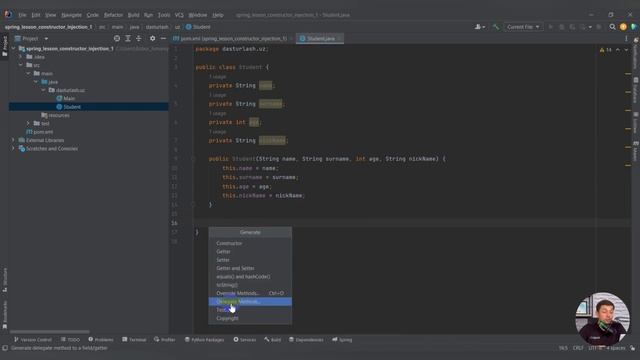Open the Window menu

(x=198, y=15)
